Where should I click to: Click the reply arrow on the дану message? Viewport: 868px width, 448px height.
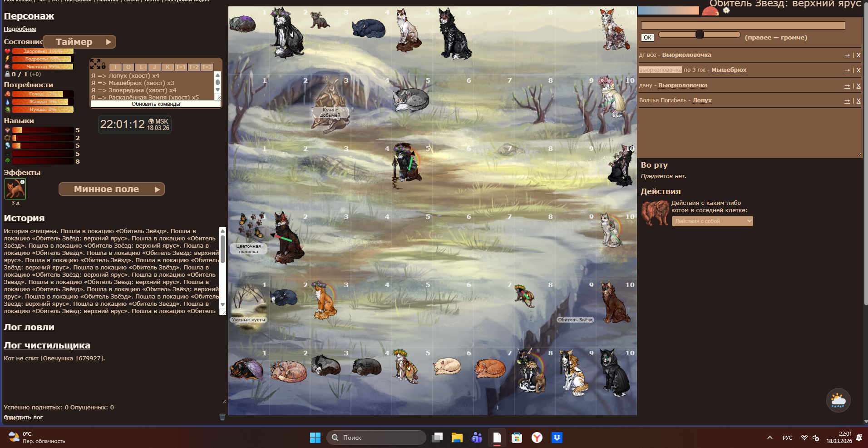[847, 85]
